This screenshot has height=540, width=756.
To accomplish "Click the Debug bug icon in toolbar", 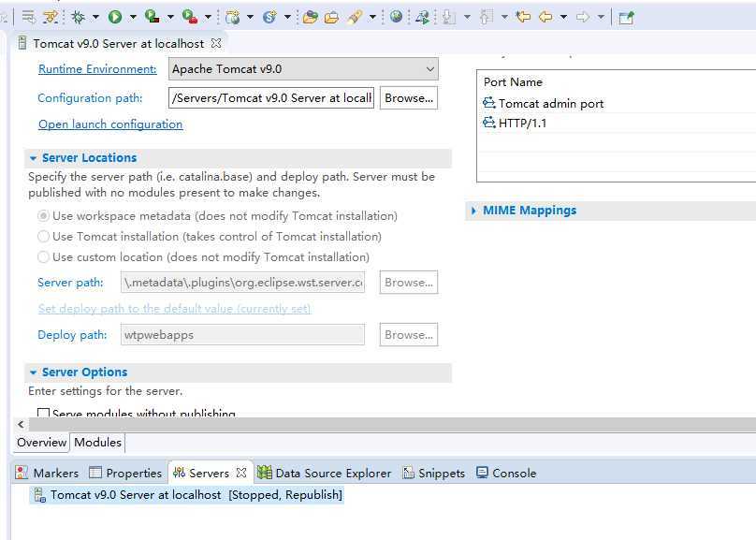I will tap(78, 18).
